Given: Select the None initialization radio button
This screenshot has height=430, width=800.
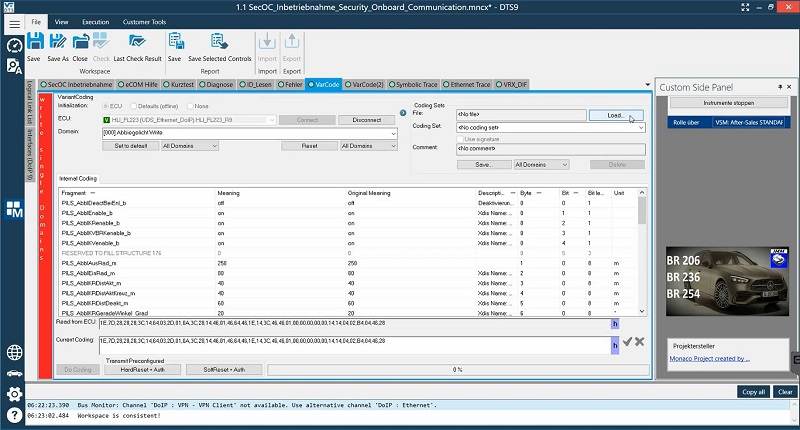Looking at the screenshot, I should pyautogui.click(x=191, y=105).
